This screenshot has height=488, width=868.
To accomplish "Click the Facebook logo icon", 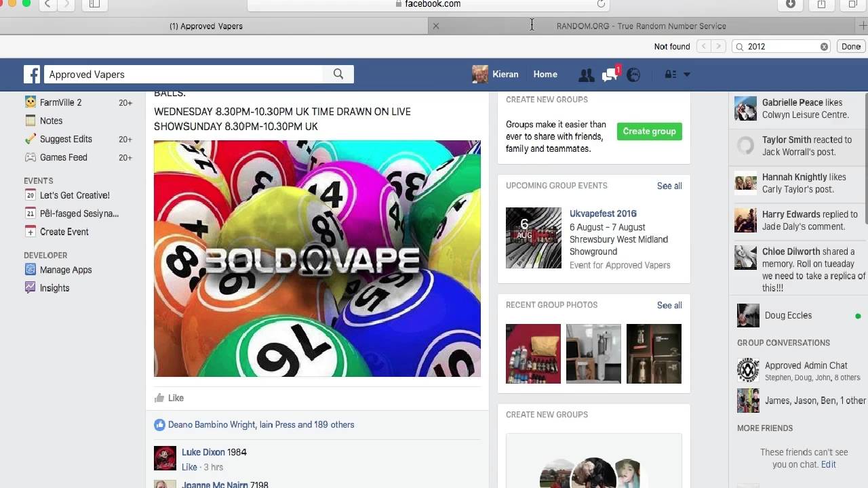I will [x=32, y=75].
